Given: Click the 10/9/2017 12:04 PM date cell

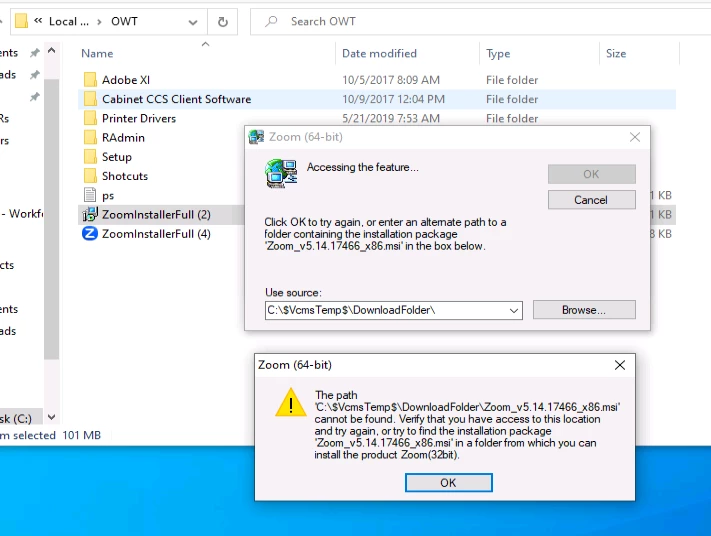Looking at the screenshot, I should pyautogui.click(x=393, y=99).
